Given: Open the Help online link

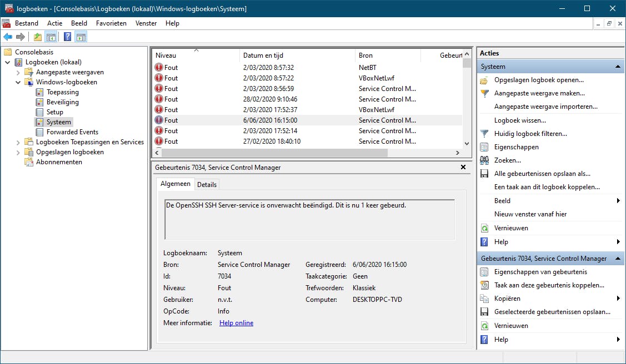Looking at the screenshot, I should pos(236,323).
